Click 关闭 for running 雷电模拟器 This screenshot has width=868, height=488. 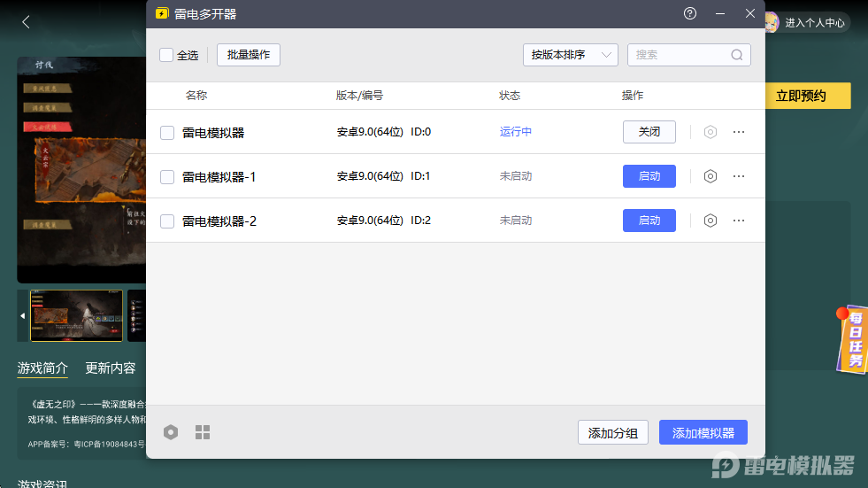[649, 132]
